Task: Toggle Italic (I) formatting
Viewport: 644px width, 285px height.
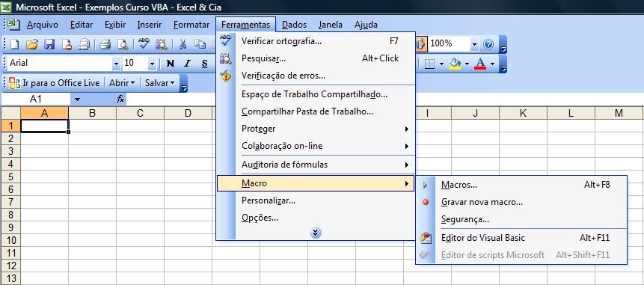Action: (187, 64)
